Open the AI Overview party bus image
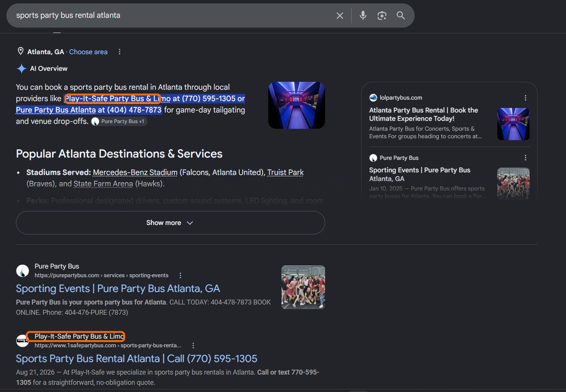 tap(296, 105)
